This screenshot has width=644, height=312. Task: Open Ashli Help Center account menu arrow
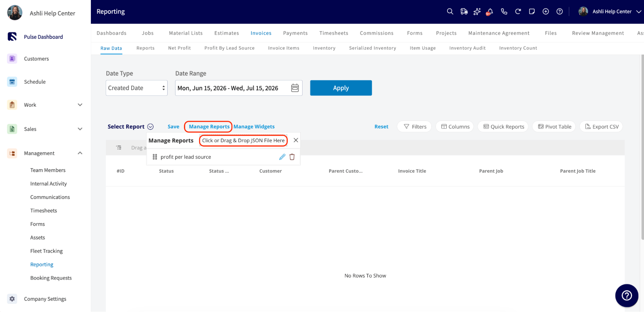pyautogui.click(x=639, y=12)
